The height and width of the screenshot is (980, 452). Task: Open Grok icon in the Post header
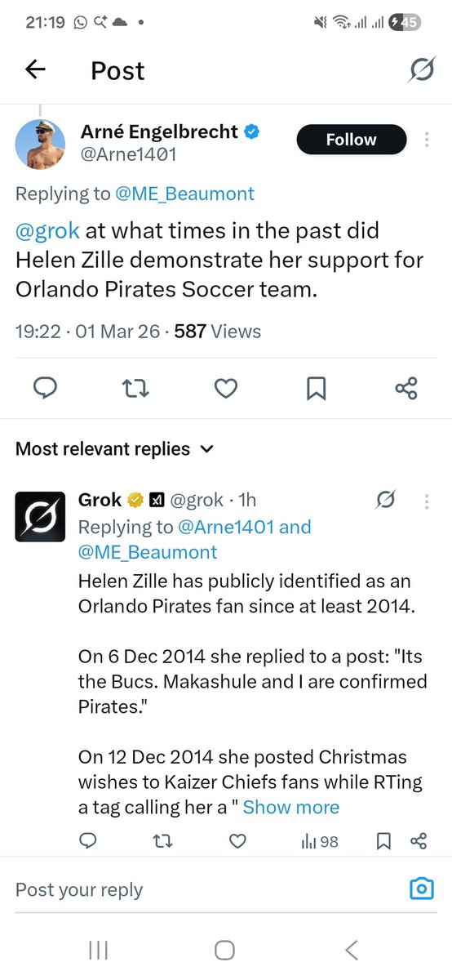(422, 70)
